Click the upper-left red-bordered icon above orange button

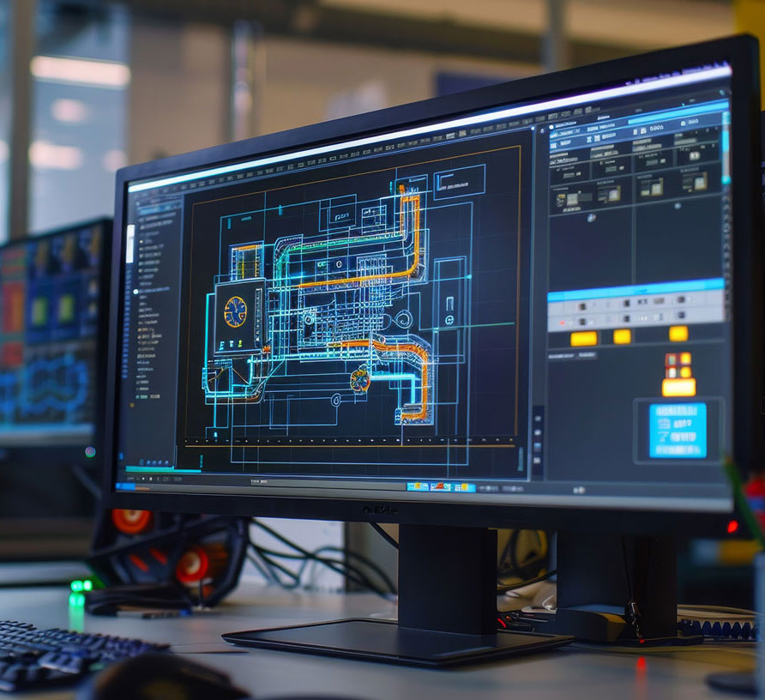(x=672, y=359)
